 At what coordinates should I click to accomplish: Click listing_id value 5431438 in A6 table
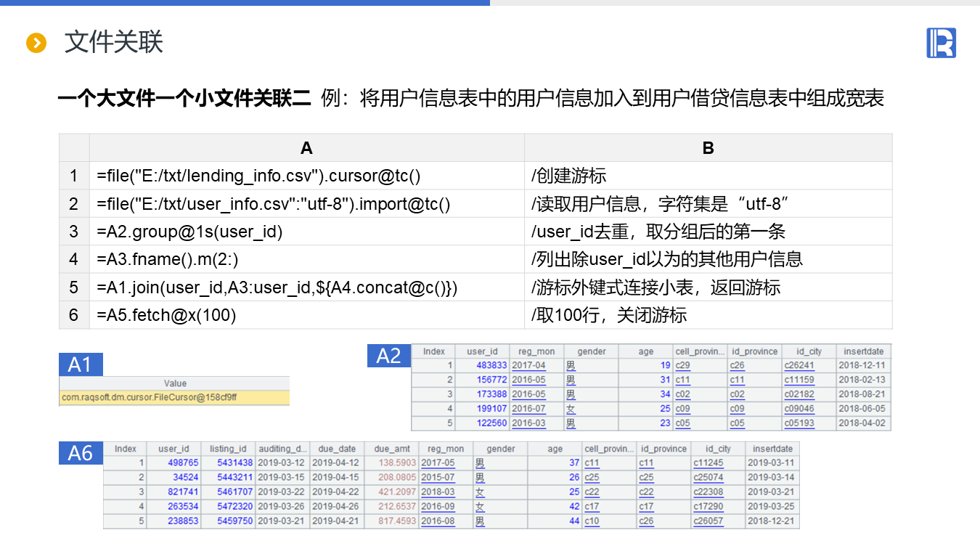(x=234, y=463)
